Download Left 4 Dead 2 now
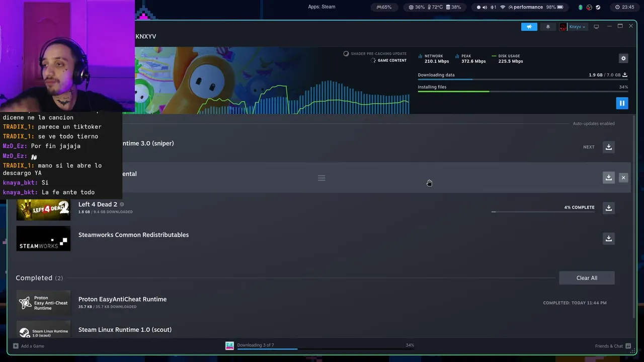The height and width of the screenshot is (362, 644). 609,208
